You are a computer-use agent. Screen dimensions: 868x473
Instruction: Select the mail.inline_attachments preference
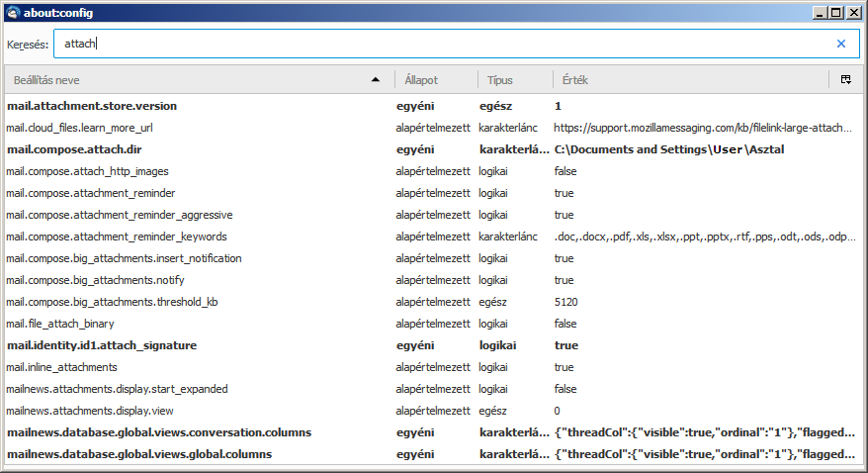point(433,367)
